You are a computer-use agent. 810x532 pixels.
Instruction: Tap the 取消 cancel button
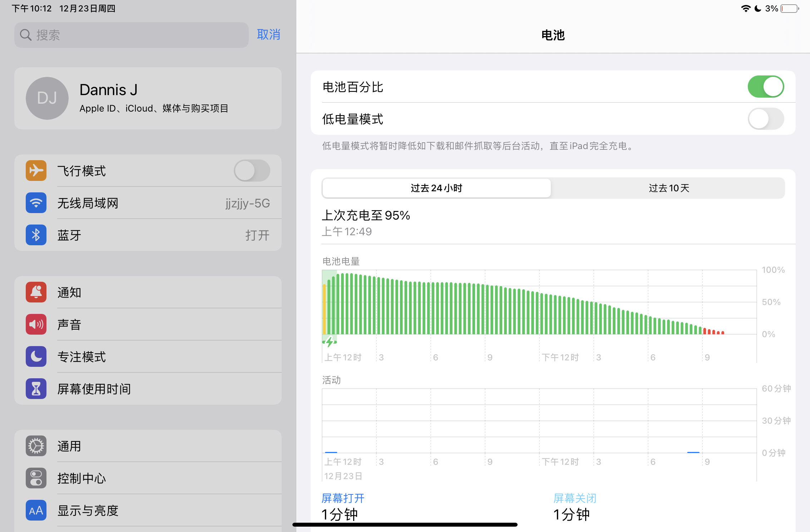(x=268, y=35)
